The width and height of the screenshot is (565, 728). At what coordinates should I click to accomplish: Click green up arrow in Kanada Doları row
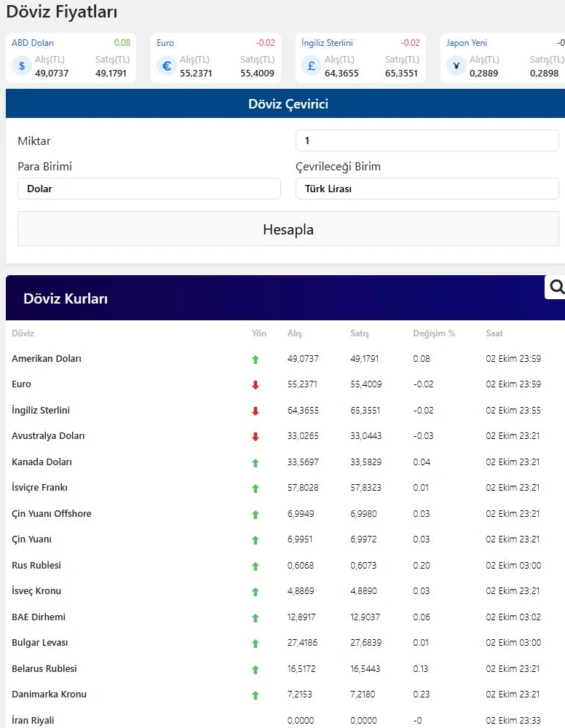click(x=256, y=462)
